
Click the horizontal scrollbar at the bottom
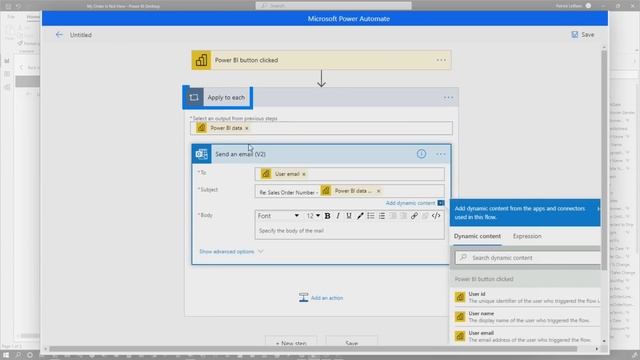coord(313,349)
